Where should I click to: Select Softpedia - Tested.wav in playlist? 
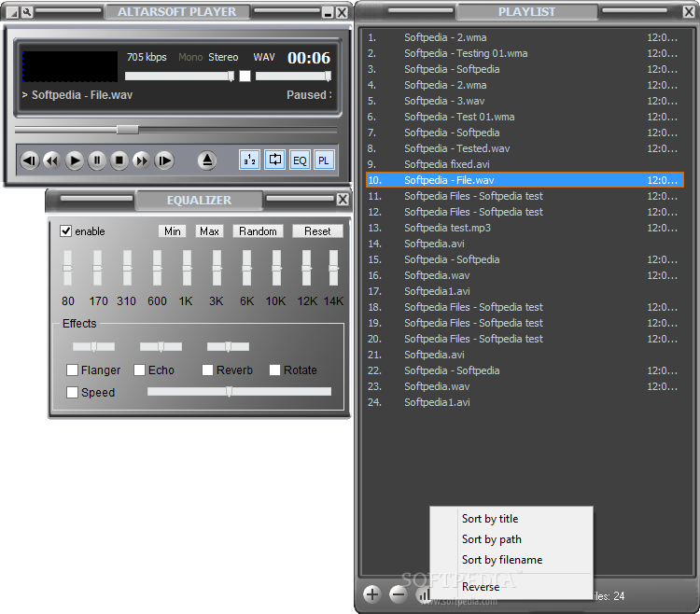coord(525,148)
